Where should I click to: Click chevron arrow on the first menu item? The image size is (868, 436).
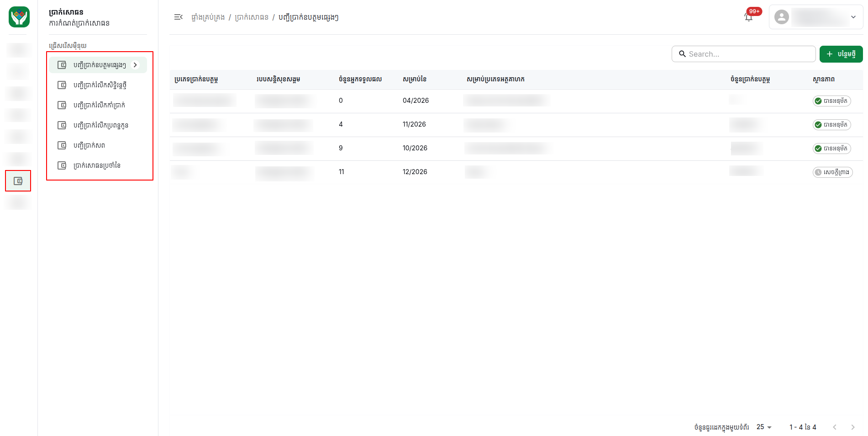135,65
